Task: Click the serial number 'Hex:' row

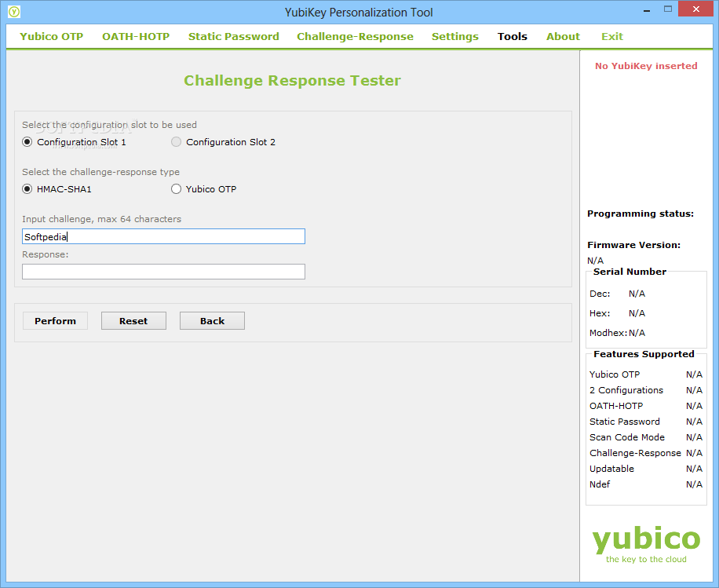Action: [617, 313]
